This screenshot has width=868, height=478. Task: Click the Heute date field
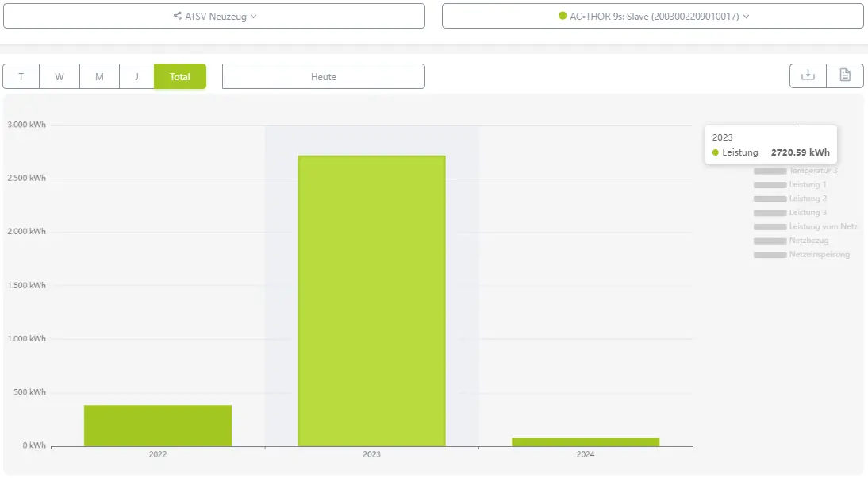(x=323, y=76)
